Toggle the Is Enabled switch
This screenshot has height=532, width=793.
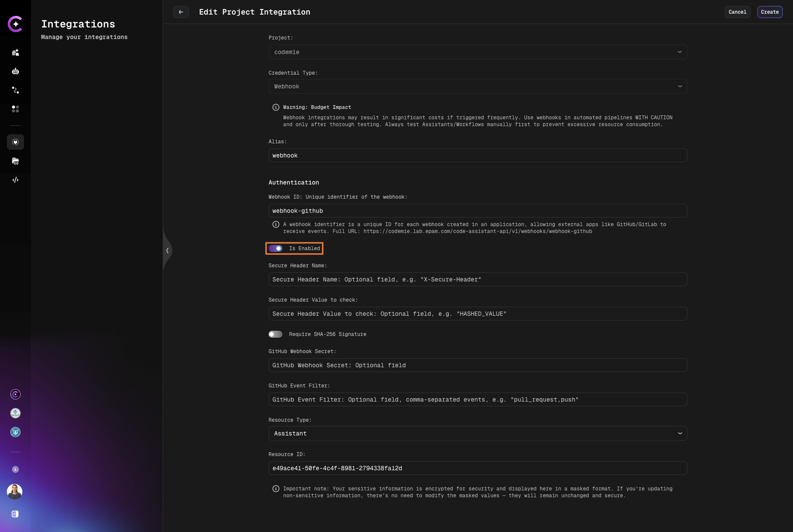point(275,248)
